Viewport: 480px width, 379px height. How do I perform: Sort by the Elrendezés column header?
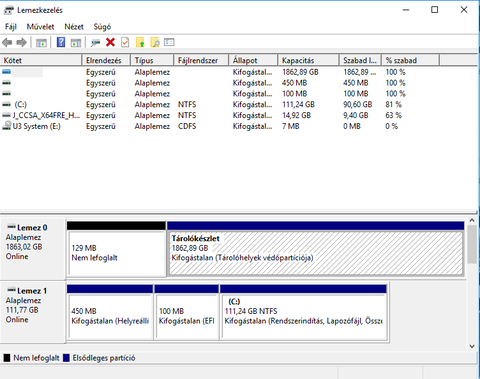106,60
